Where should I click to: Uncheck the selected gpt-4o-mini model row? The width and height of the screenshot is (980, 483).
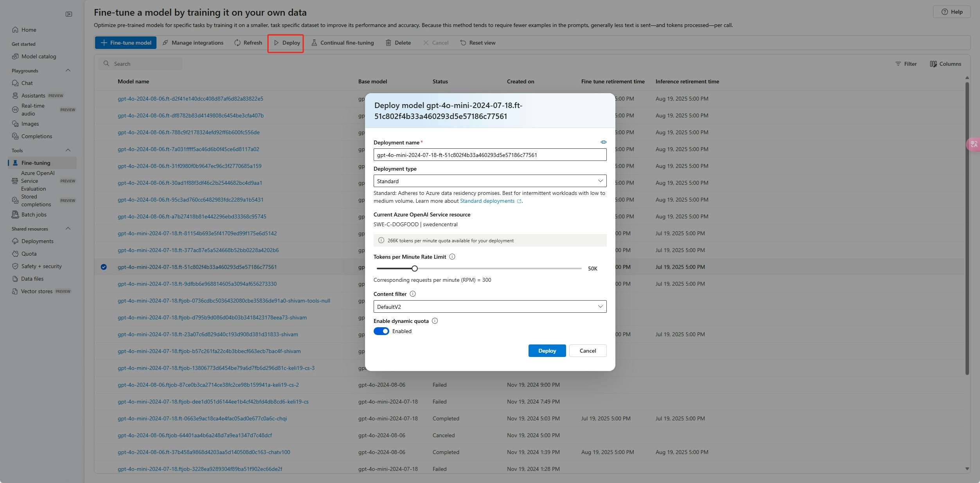tap(104, 267)
